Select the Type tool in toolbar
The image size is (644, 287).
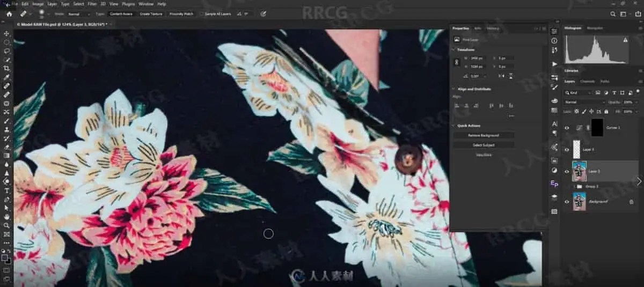point(7,190)
